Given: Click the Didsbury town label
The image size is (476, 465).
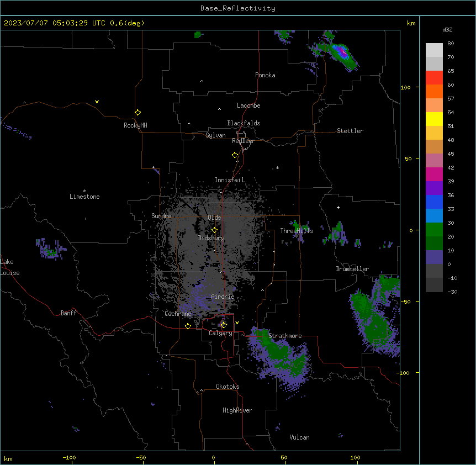Looking at the screenshot, I should click(x=211, y=238).
